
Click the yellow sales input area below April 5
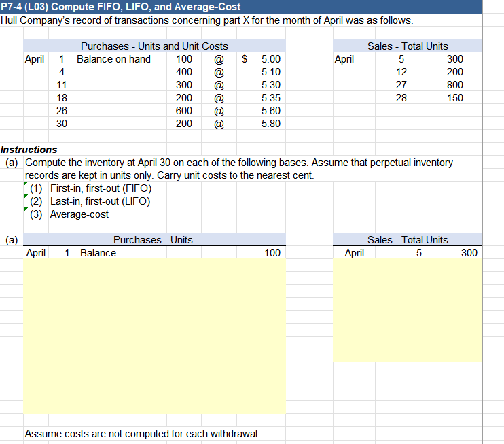click(x=408, y=311)
